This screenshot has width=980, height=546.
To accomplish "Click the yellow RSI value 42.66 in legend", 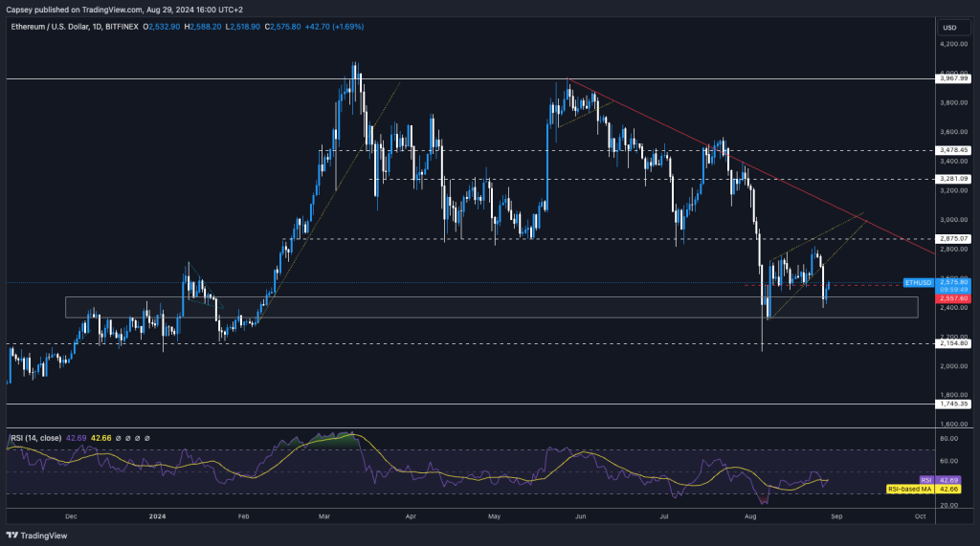I will click(97, 438).
